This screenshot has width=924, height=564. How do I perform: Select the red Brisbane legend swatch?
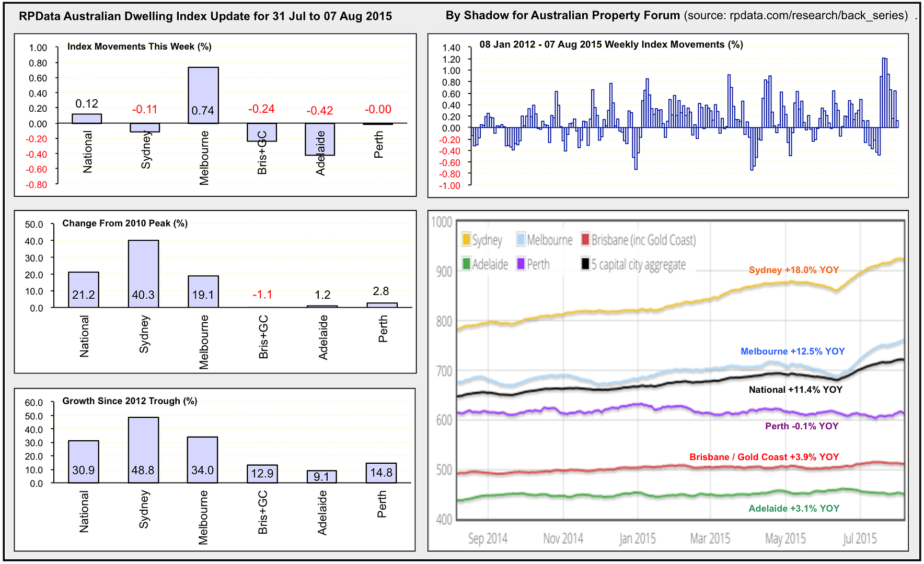[585, 240]
